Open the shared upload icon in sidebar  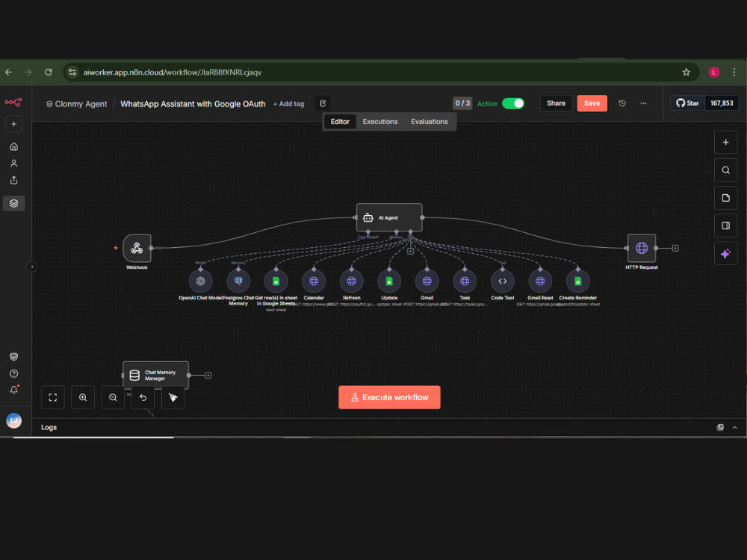pos(13,180)
